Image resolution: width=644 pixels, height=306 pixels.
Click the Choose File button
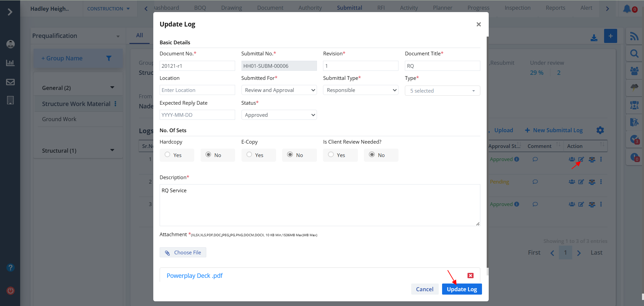[183, 253]
